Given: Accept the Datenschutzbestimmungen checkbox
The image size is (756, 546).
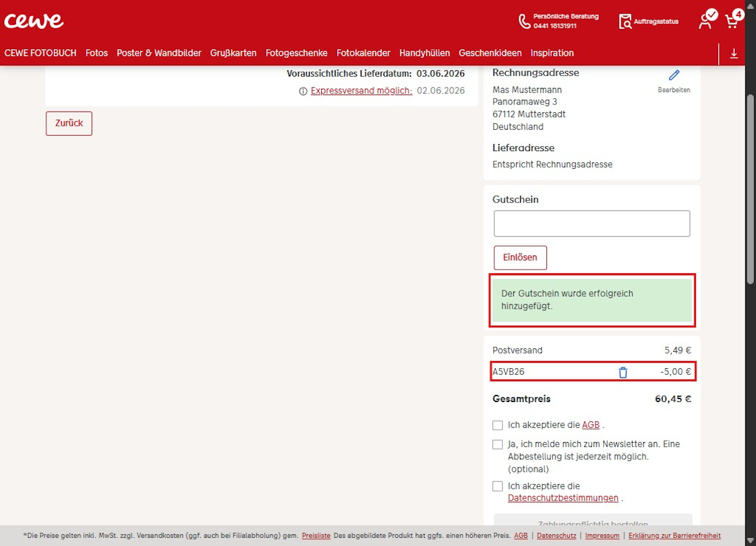Looking at the screenshot, I should (497, 486).
